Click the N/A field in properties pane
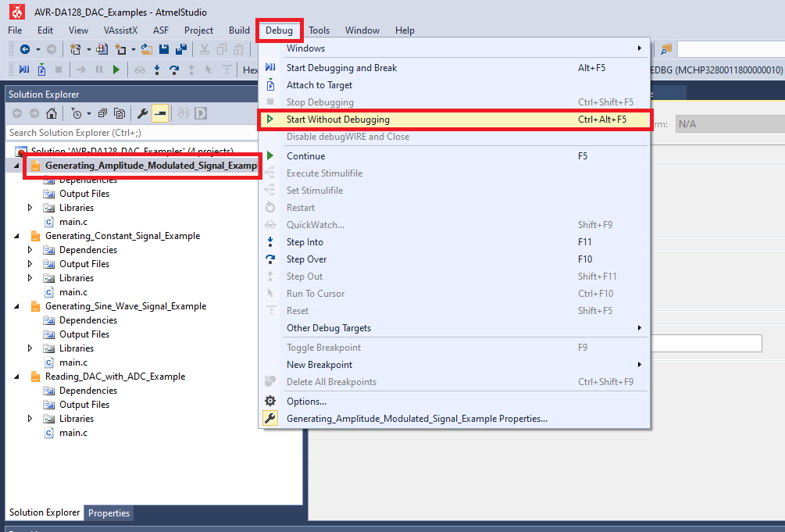 730,124
